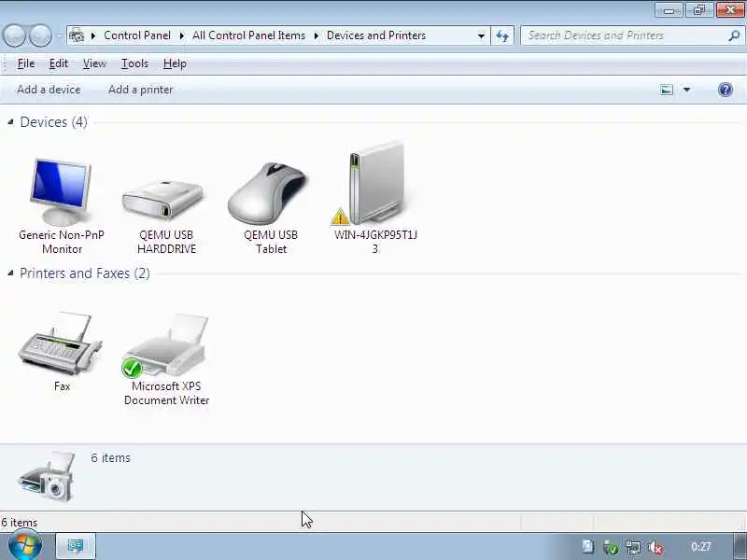Click the Help question mark icon

tap(726, 90)
